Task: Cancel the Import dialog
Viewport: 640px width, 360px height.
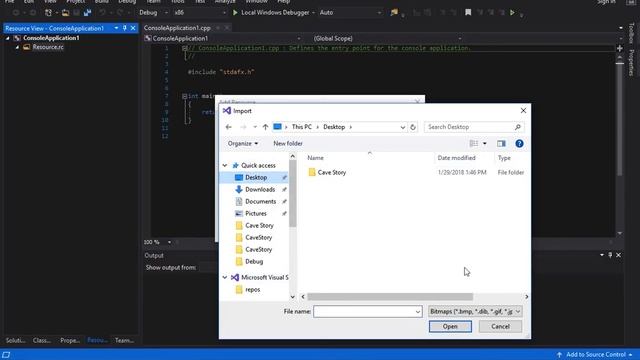Action: (x=500, y=327)
